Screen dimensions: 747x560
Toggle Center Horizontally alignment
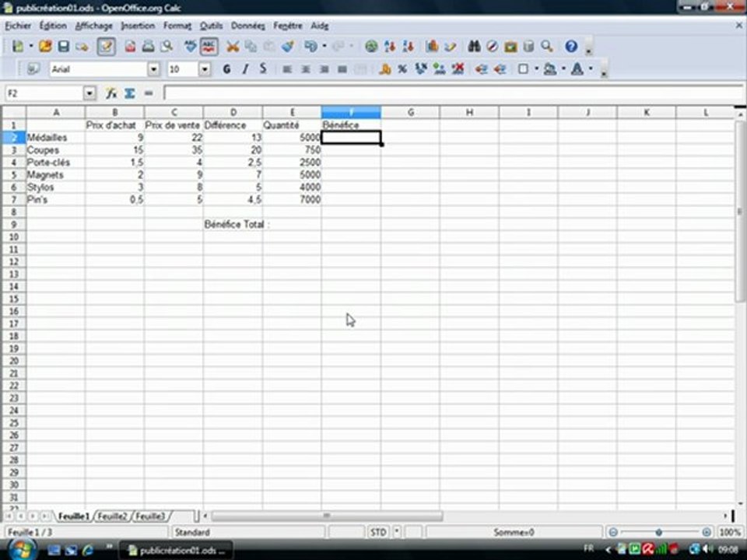305,69
